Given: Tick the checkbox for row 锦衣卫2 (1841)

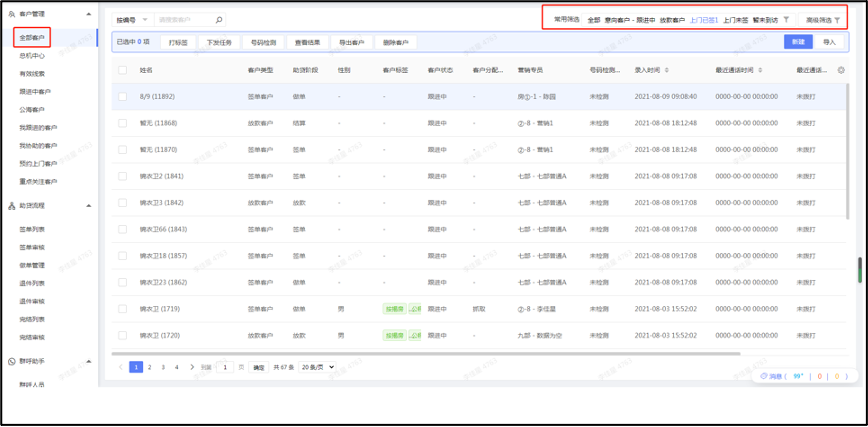Looking at the screenshot, I should (x=122, y=176).
